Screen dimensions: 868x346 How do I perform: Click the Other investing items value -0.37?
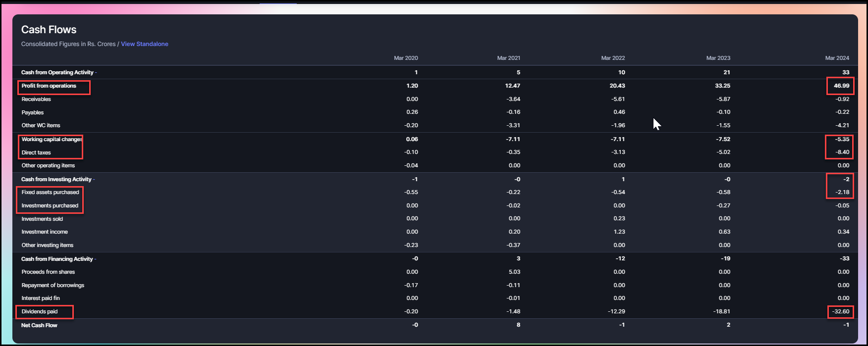(x=513, y=245)
